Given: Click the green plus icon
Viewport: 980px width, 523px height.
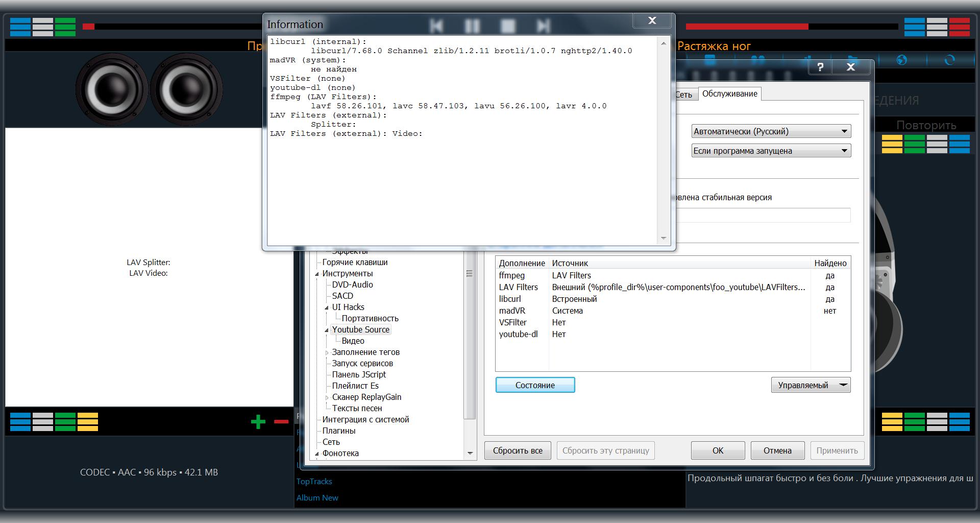Looking at the screenshot, I should point(258,422).
